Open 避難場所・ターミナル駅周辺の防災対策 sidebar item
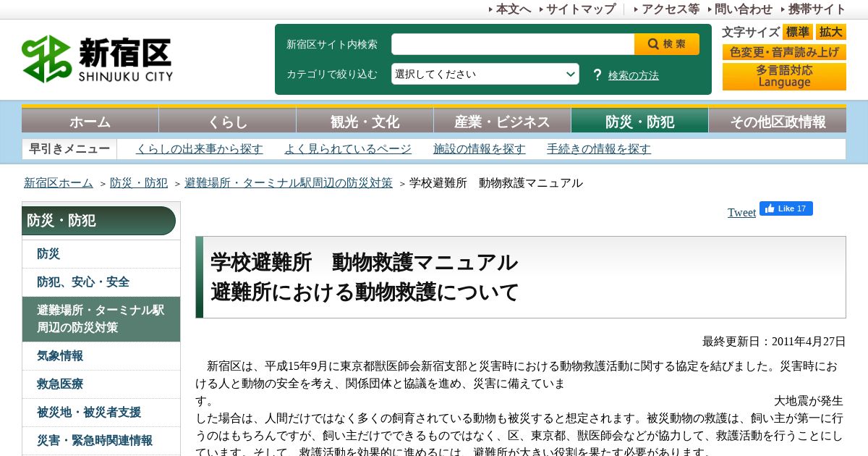This screenshot has width=868, height=456. 101,319
